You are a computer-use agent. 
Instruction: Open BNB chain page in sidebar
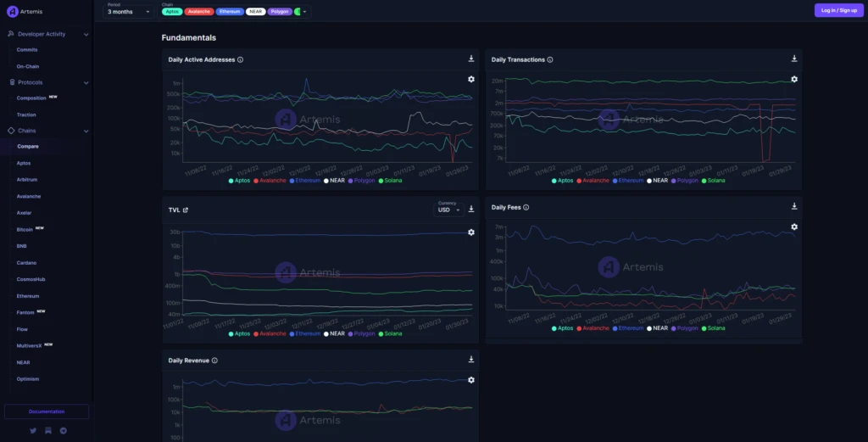click(x=21, y=247)
